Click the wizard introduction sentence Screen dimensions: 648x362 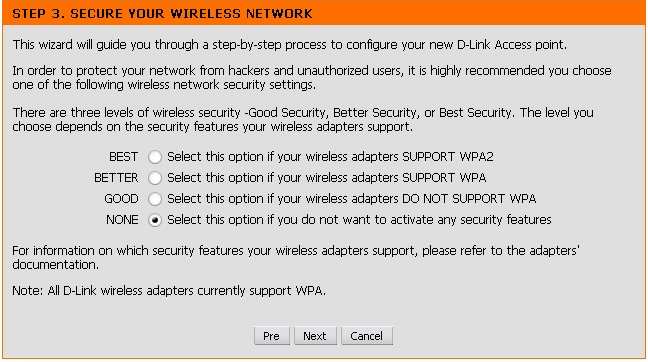[x=290, y=45]
